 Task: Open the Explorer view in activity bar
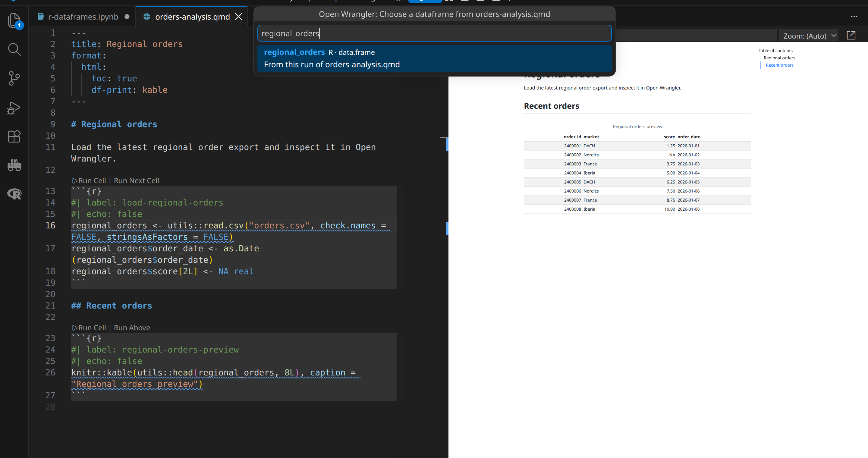pyautogui.click(x=14, y=20)
